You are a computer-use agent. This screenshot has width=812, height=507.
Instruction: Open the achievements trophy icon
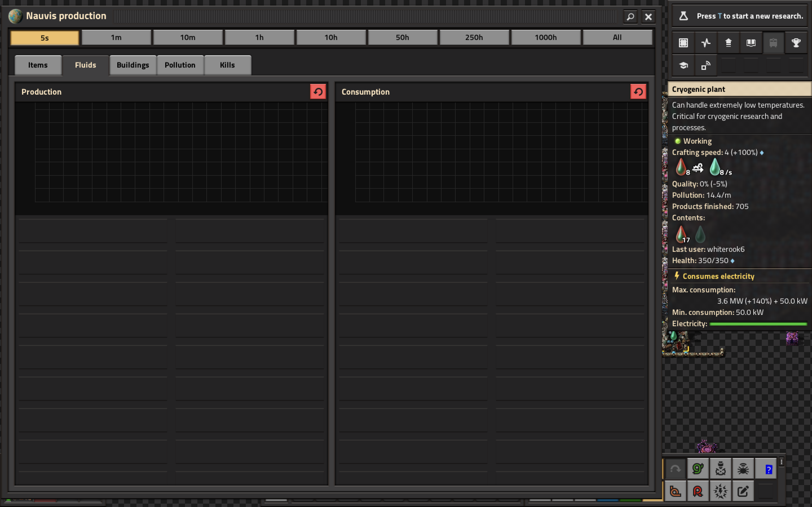point(796,43)
